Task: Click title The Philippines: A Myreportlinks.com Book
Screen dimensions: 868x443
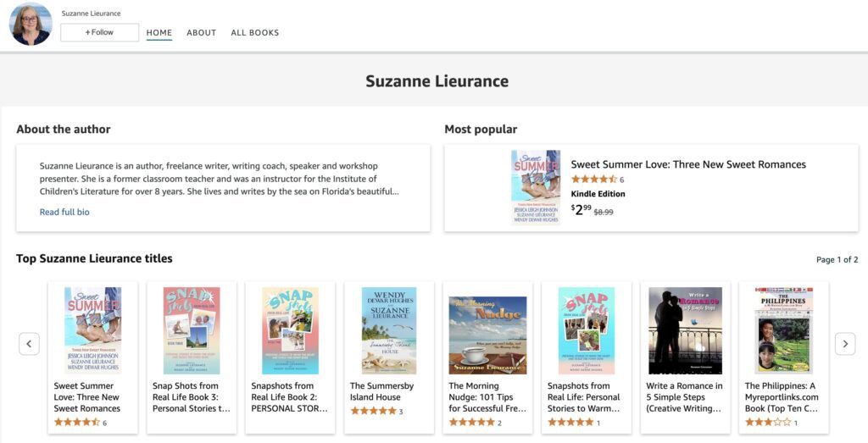Action: [x=782, y=397]
